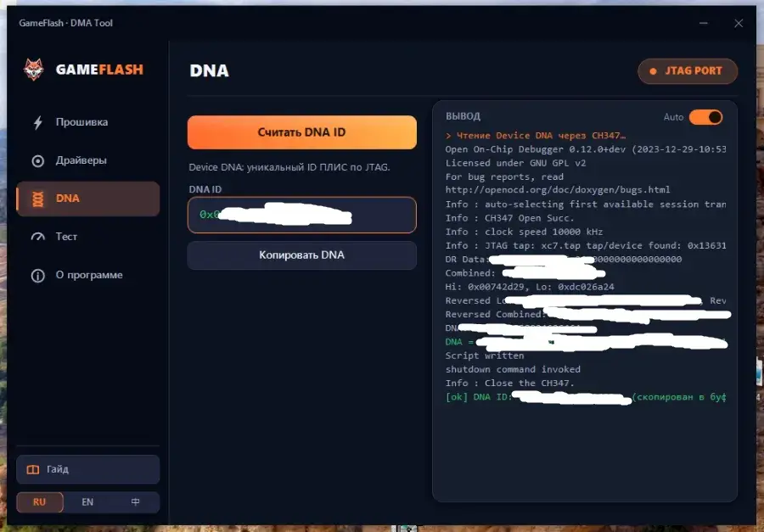Image resolution: width=764 pixels, height=532 pixels.
Task: Click the 'Reversed Combined:' output line
Action: tap(587, 315)
